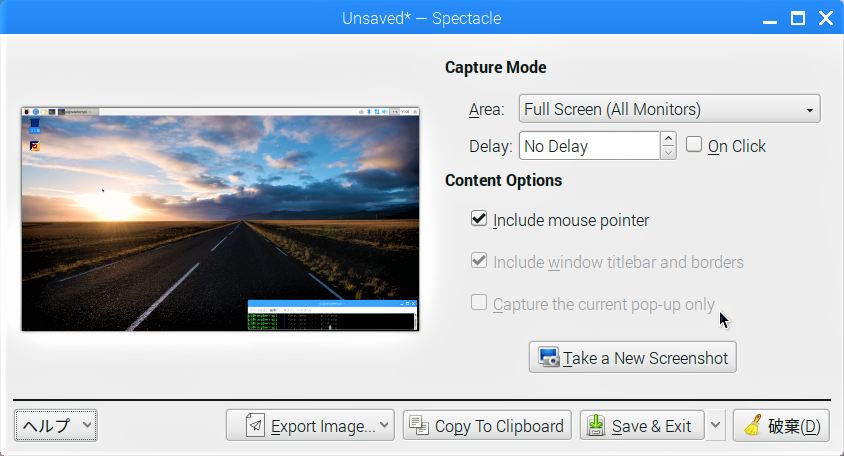Click the clipboard copy icon
Viewport: 844px width, 456px height.
pyautogui.click(x=419, y=425)
